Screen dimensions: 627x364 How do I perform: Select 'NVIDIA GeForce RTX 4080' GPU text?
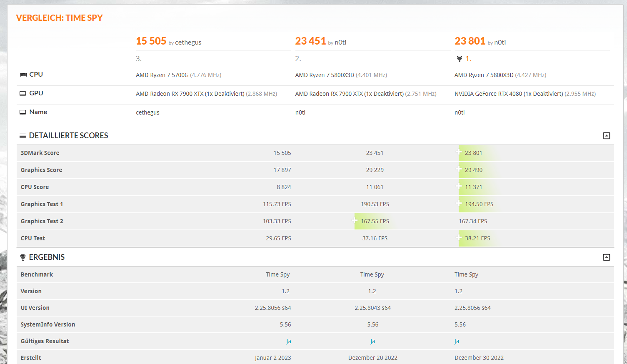(488, 94)
